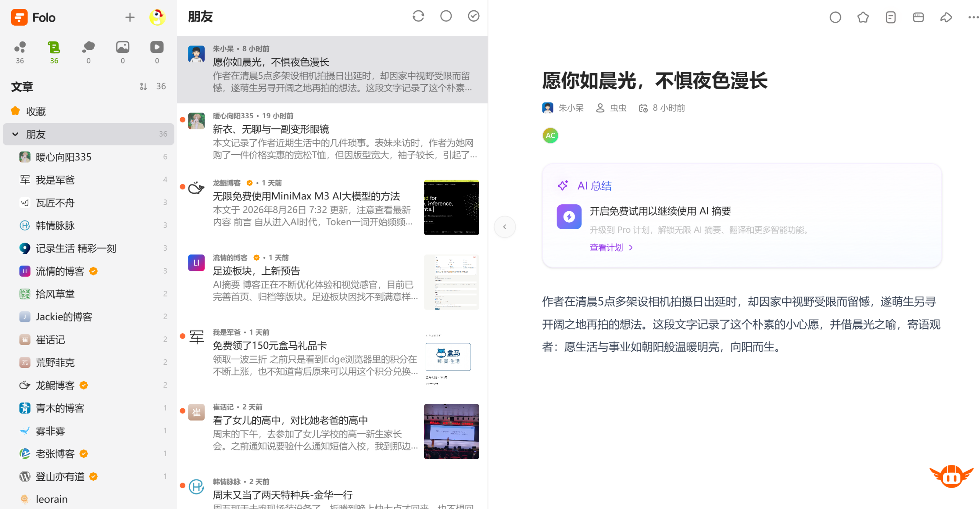
Task: Switch to the videos view tab
Action: 157,52
